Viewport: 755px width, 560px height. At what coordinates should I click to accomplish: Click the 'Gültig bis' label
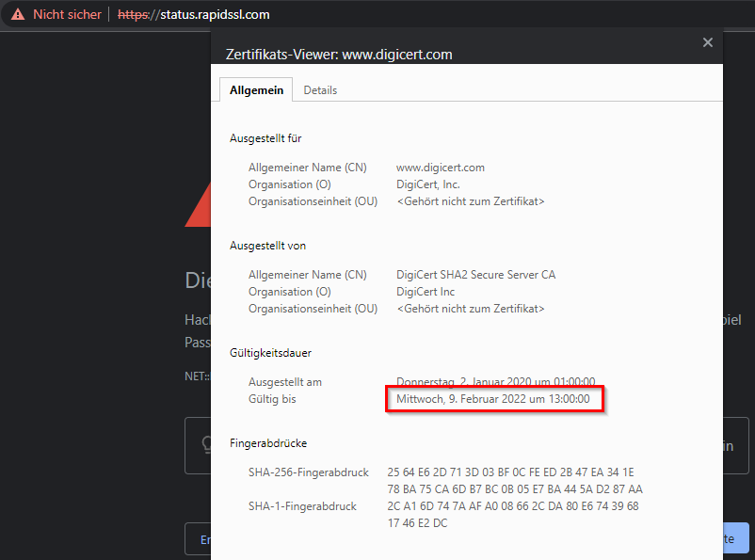click(x=272, y=399)
